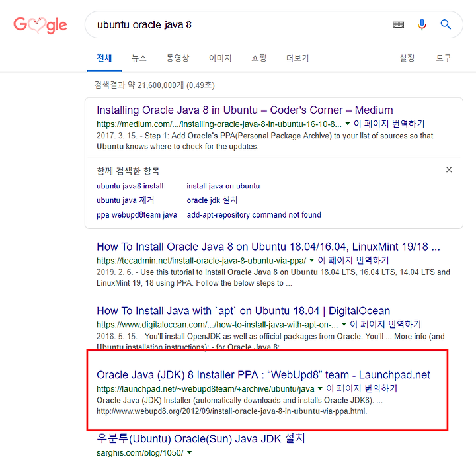Open 설정 search settings
Screen dimensions: 476x457
tap(407, 58)
